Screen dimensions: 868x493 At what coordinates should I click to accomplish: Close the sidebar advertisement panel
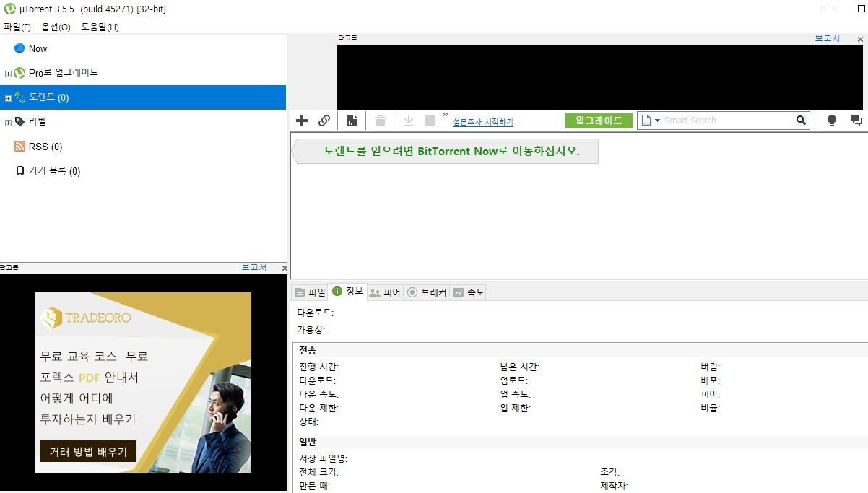284,268
